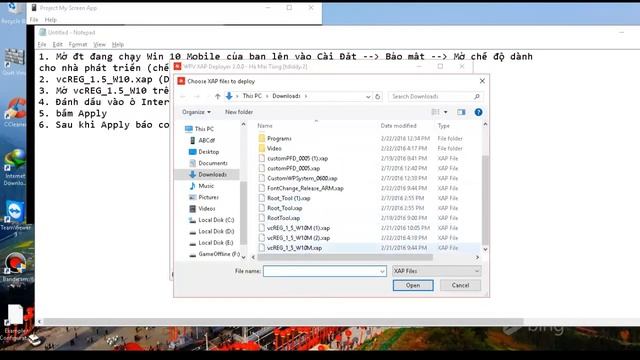Open TeamViewer desktop shortcut icon
This screenshot has height=360, width=640.
coord(15,217)
